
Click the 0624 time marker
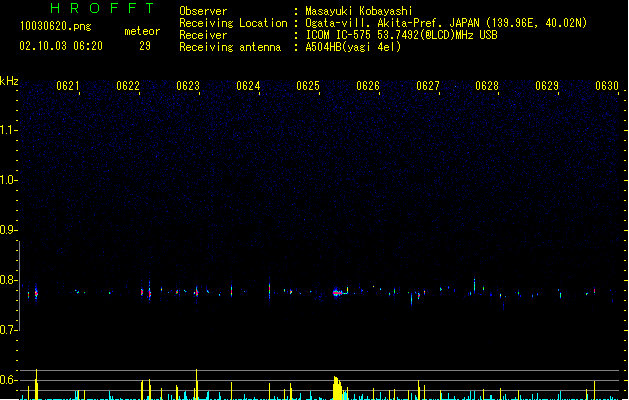(248, 86)
